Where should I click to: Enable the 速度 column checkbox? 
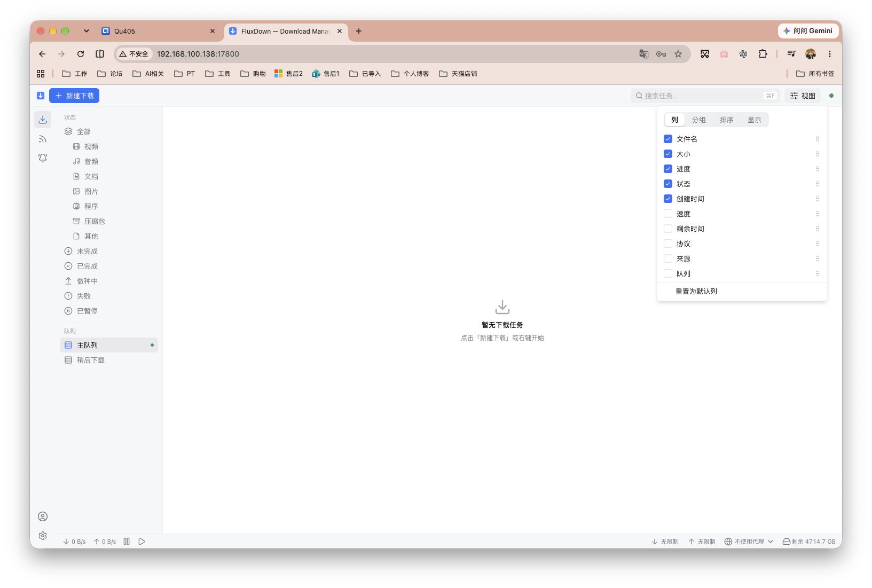tap(668, 214)
